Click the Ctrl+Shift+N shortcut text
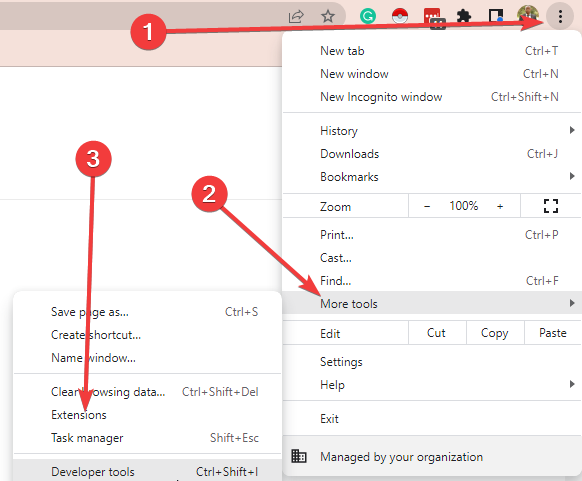 pos(524,96)
